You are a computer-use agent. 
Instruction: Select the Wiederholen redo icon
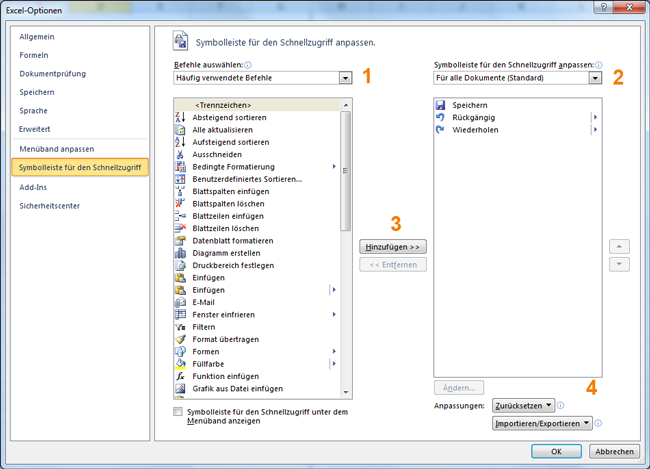440,130
